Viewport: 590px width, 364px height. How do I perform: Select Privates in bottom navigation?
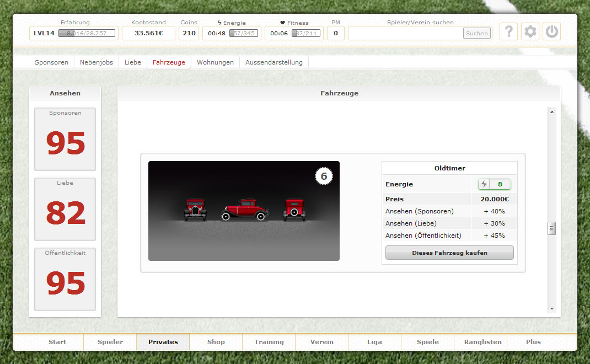point(163,342)
